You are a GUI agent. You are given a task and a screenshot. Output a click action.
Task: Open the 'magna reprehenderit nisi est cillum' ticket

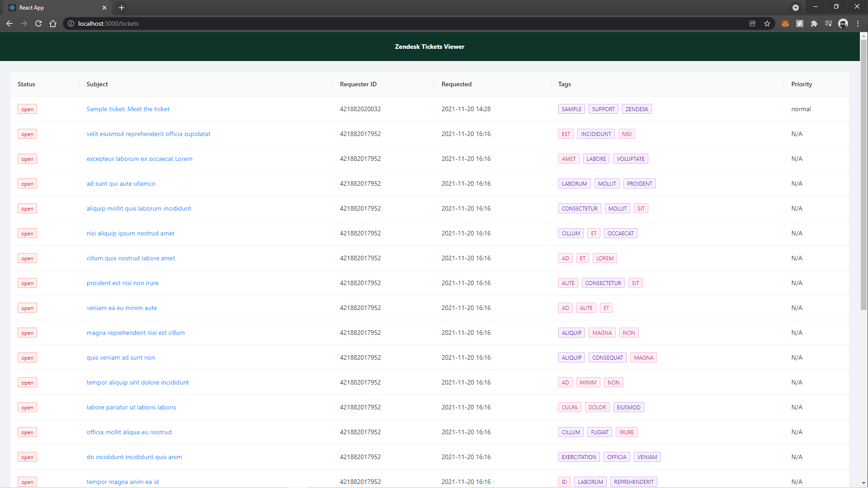pyautogui.click(x=135, y=333)
